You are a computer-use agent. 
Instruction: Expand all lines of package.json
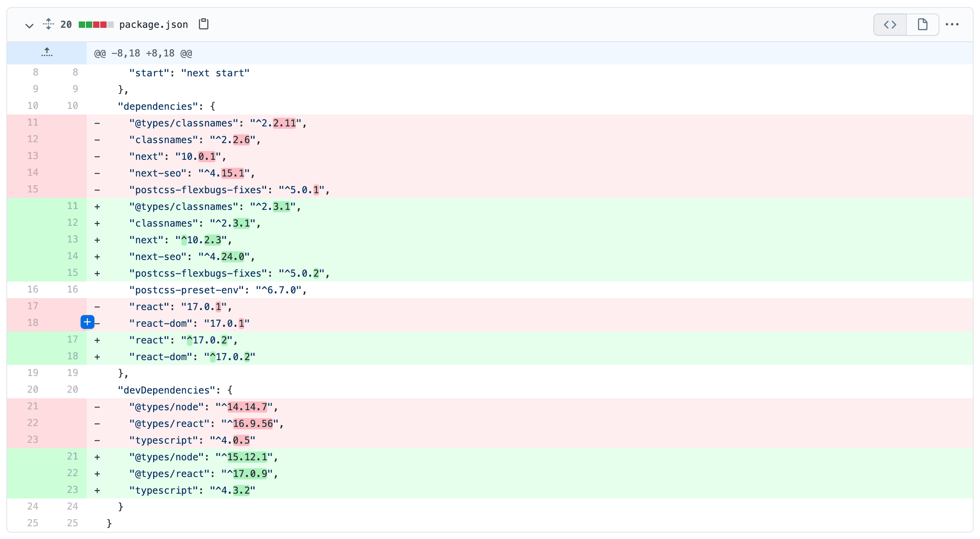click(48, 24)
